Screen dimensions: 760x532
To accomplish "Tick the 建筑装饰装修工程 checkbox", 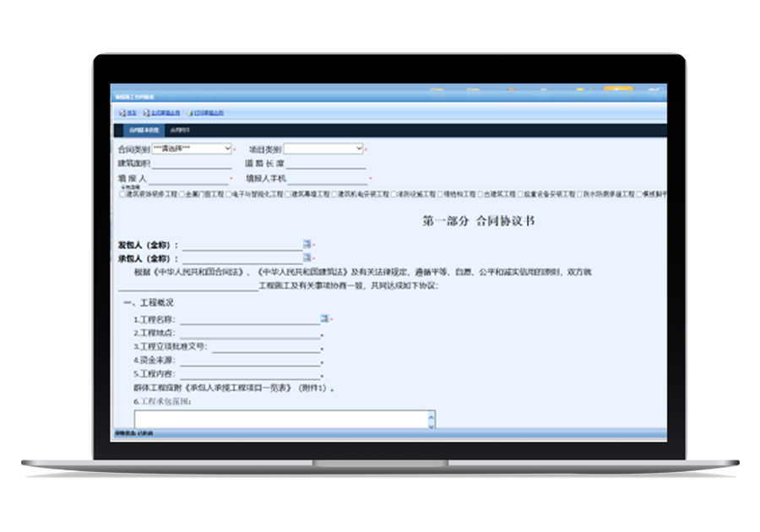I will click(122, 194).
